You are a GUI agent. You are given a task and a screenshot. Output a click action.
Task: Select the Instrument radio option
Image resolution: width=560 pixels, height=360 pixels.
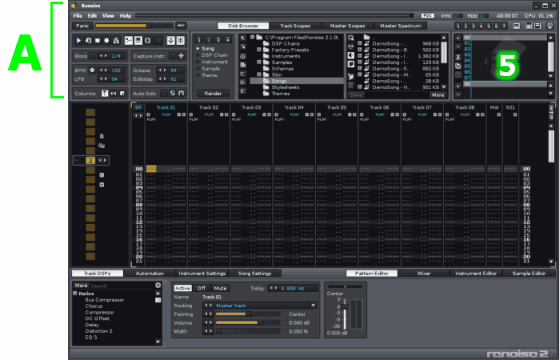[212, 62]
